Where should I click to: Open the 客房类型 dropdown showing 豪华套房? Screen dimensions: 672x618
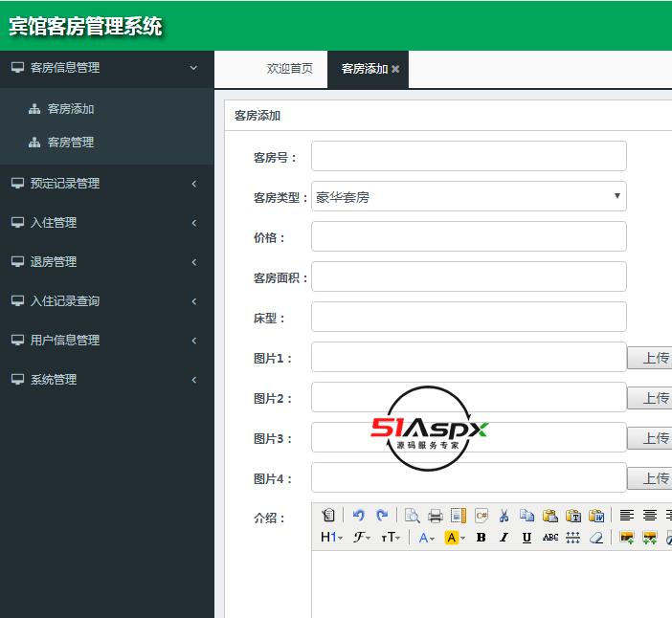click(469, 196)
